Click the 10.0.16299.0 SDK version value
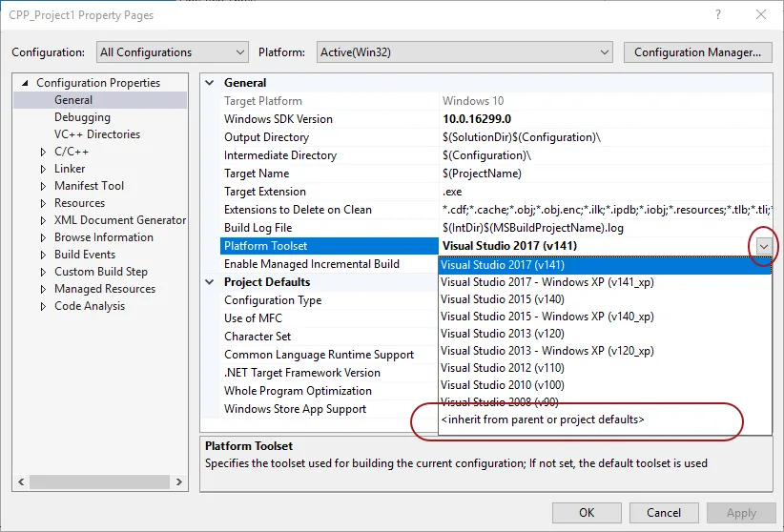This screenshot has height=532, width=784. pos(477,119)
